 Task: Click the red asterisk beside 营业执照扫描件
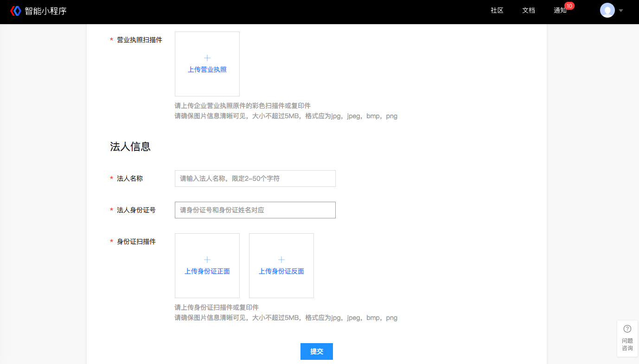[x=111, y=40]
